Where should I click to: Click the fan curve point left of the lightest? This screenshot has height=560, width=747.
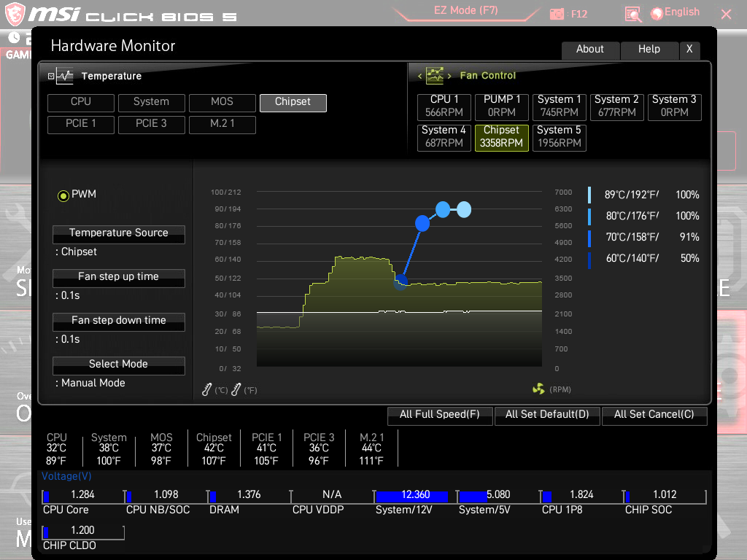443,209
